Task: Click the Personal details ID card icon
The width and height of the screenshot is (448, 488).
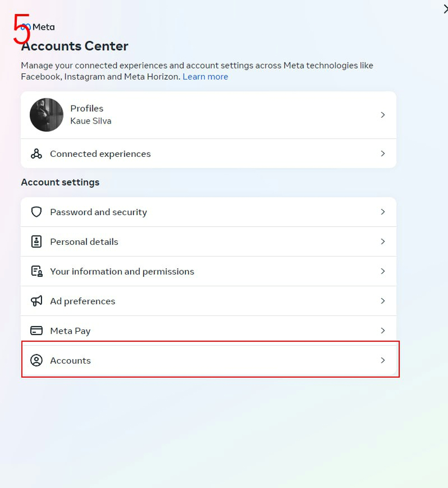Action: coord(36,242)
